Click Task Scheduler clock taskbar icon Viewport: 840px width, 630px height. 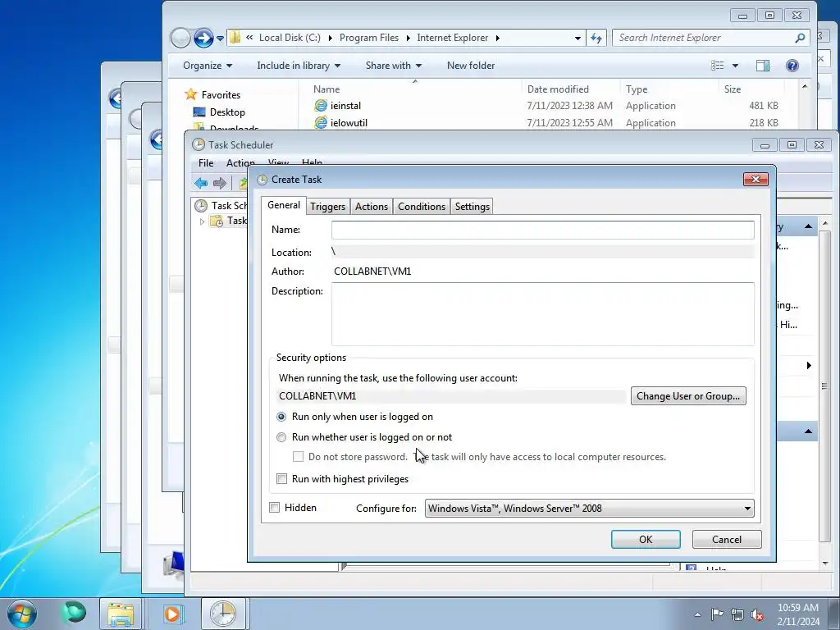[x=223, y=614]
